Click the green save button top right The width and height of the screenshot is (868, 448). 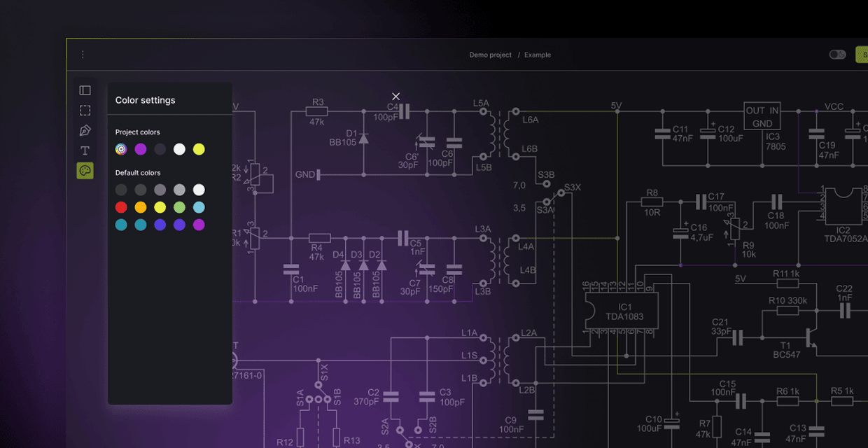pyautogui.click(x=864, y=54)
